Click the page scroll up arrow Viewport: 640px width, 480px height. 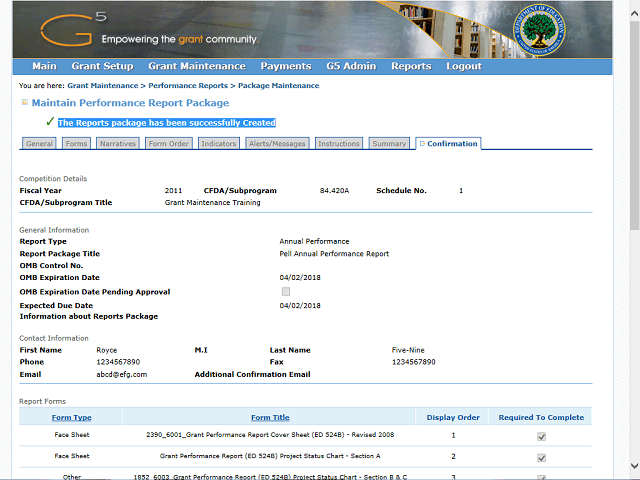[634, 13]
